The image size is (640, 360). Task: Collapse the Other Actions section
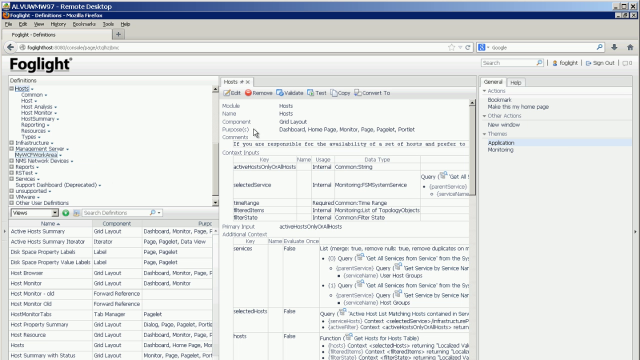484,116
